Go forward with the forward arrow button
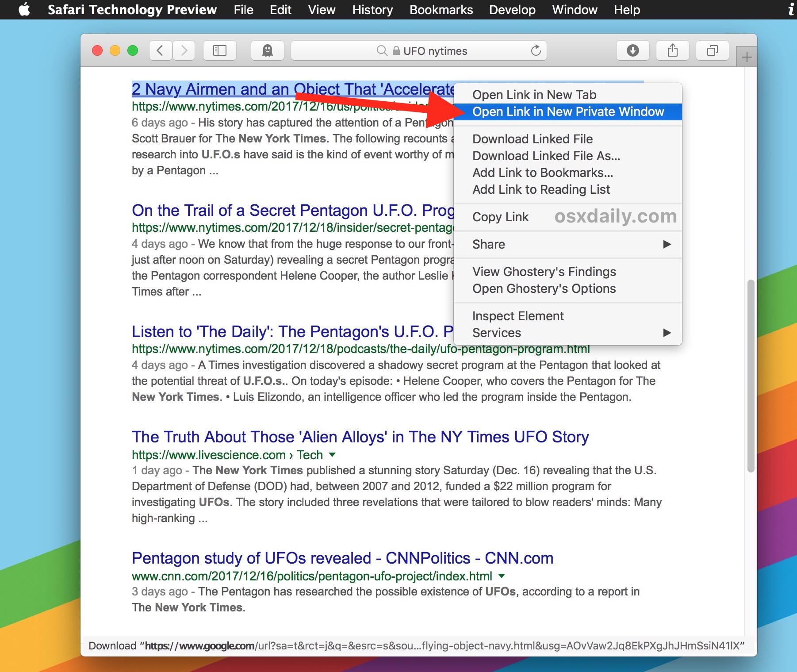797x672 pixels. point(184,50)
